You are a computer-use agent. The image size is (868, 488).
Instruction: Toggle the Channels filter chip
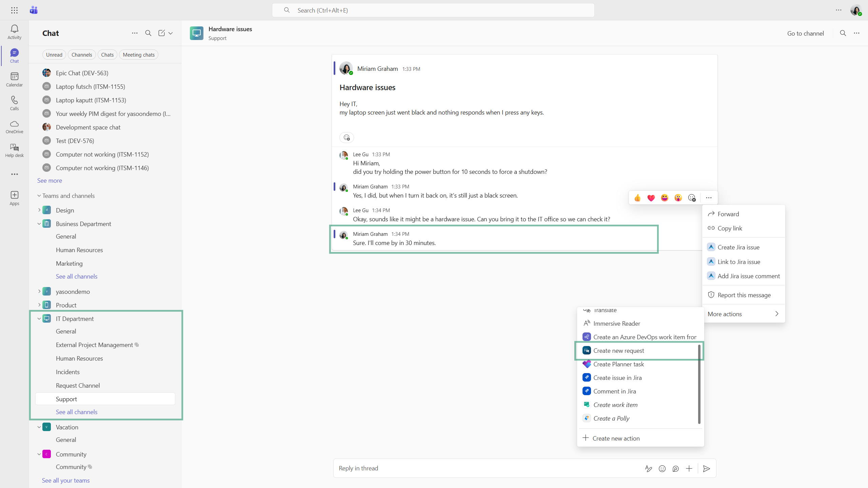[x=82, y=55]
